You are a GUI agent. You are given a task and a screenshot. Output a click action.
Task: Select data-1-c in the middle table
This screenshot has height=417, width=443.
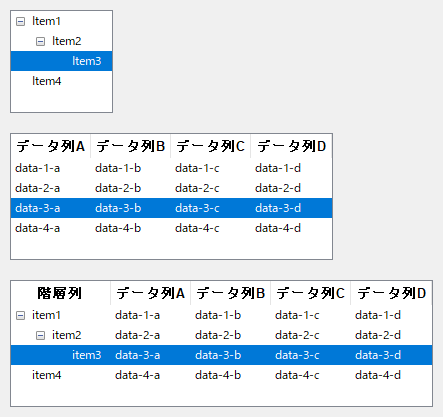(x=197, y=168)
